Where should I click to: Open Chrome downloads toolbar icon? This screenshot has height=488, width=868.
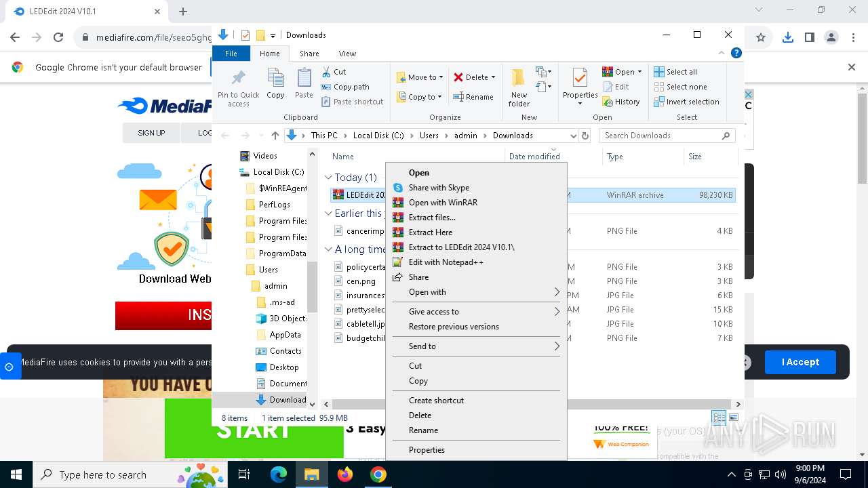[787, 38]
